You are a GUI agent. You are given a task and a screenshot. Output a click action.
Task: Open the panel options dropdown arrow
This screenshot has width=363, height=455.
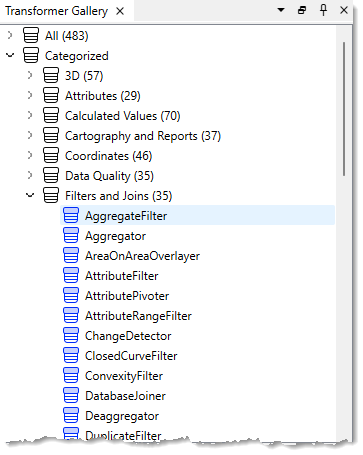coord(281,10)
